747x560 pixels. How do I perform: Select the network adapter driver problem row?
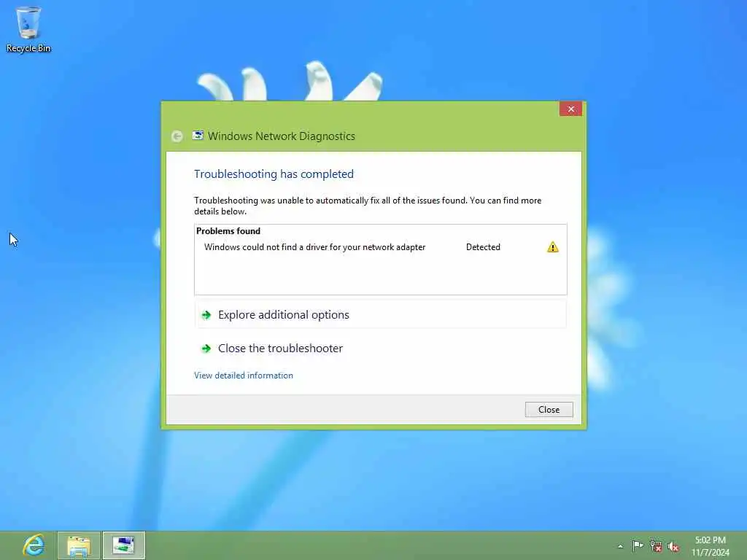click(380, 247)
